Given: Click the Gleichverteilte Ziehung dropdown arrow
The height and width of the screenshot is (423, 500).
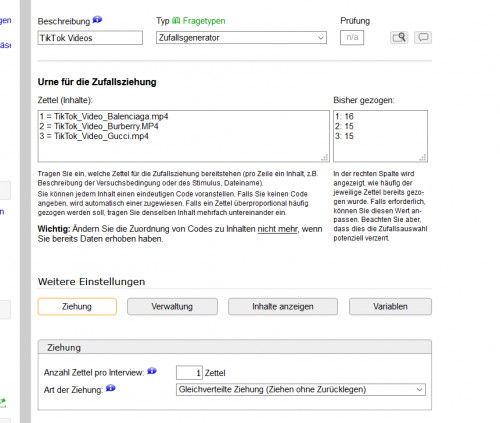Looking at the screenshot, I should click(419, 389).
